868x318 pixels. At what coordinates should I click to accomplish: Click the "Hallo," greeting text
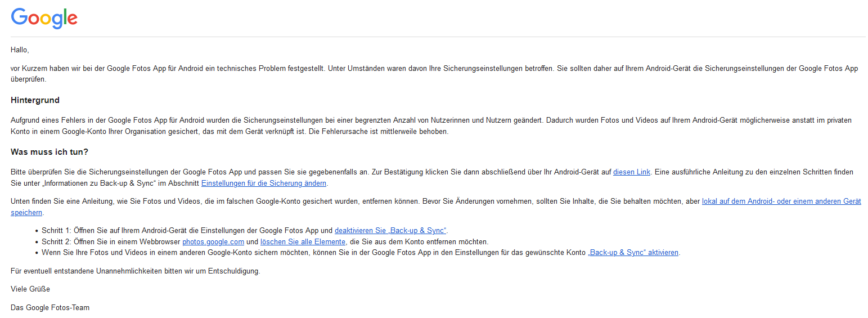tap(20, 50)
